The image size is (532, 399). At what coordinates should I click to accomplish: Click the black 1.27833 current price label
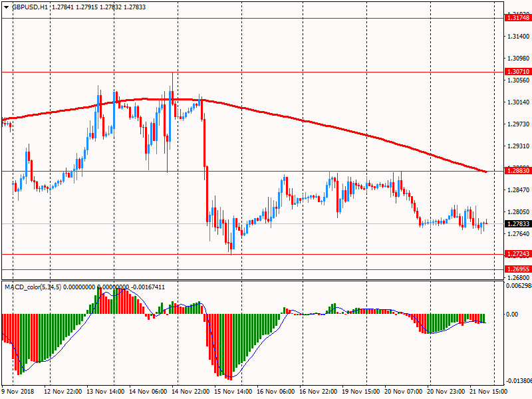(517, 224)
